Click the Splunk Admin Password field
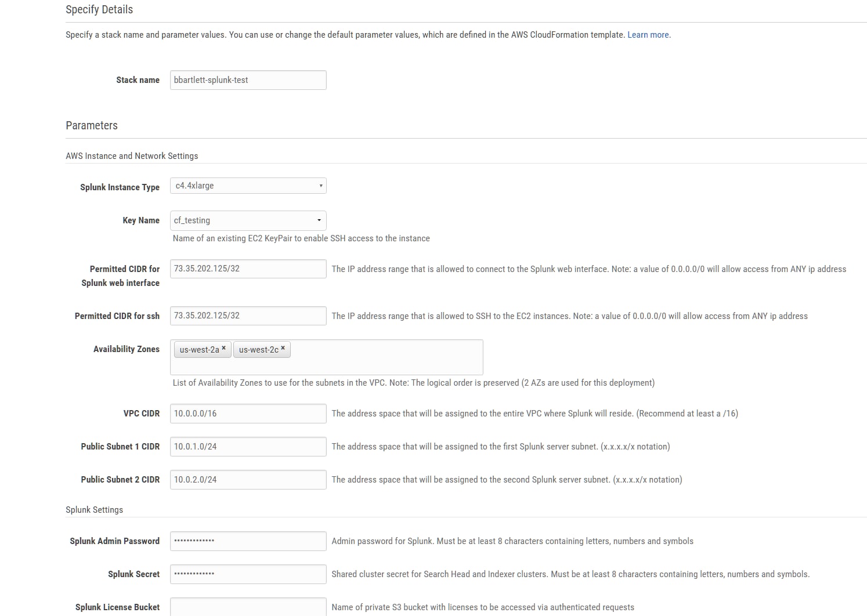The image size is (867, 616). [248, 541]
